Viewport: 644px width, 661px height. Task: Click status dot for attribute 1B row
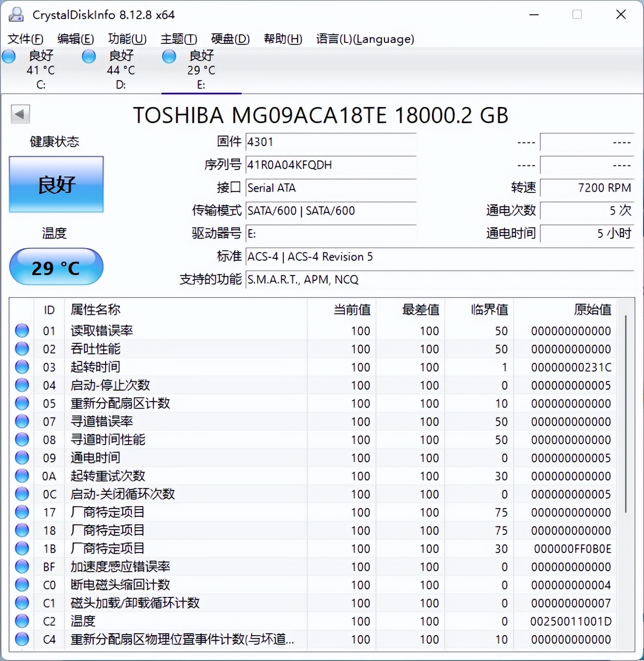pyautogui.click(x=22, y=548)
